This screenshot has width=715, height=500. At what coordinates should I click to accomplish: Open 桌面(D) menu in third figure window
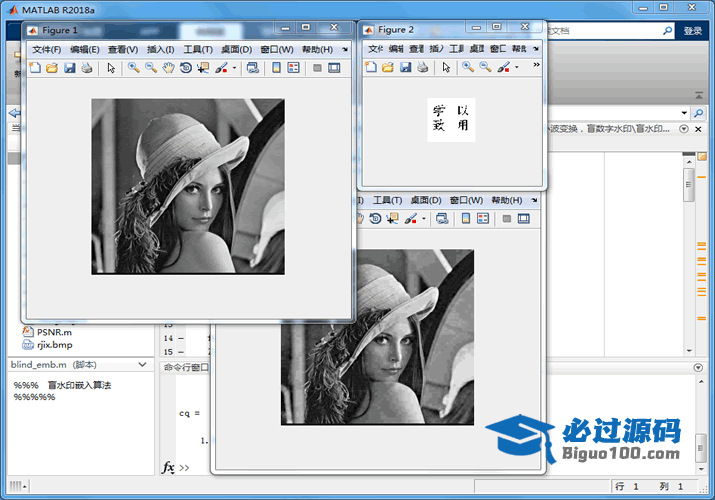pyautogui.click(x=426, y=200)
